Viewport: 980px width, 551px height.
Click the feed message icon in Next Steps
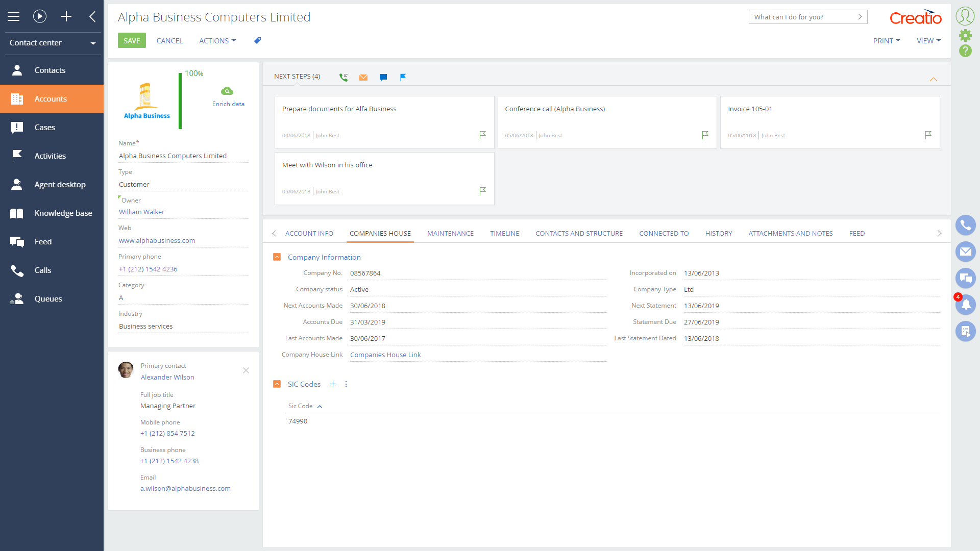tap(383, 78)
